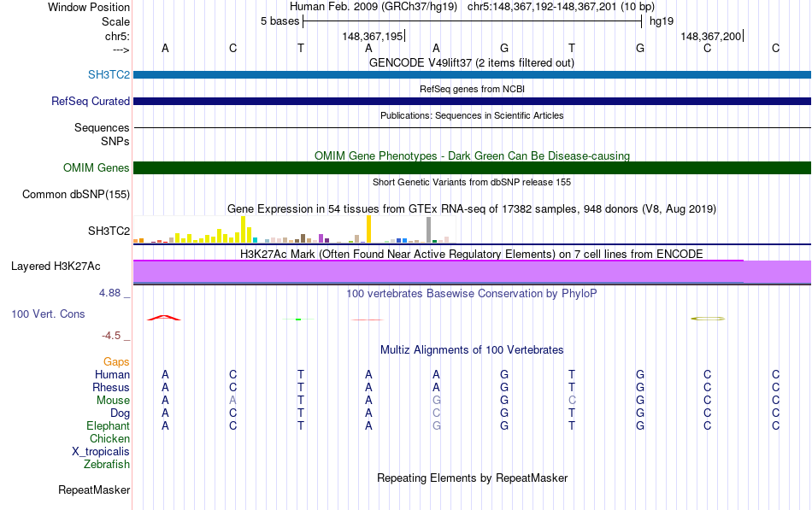
Task: Click the light grey G in Elephant row
Action: (437, 425)
